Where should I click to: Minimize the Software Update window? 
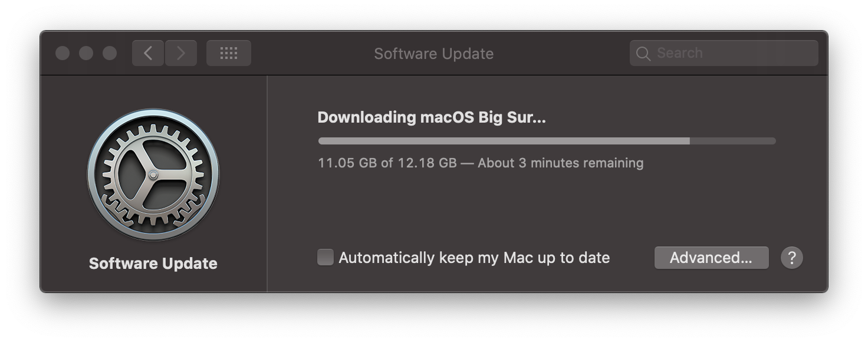86,53
